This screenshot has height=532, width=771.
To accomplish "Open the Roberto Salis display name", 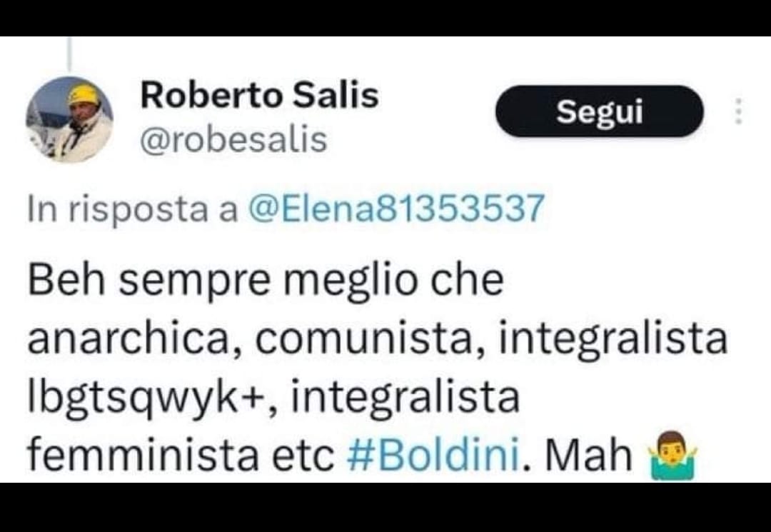I will pyautogui.click(x=260, y=95).
